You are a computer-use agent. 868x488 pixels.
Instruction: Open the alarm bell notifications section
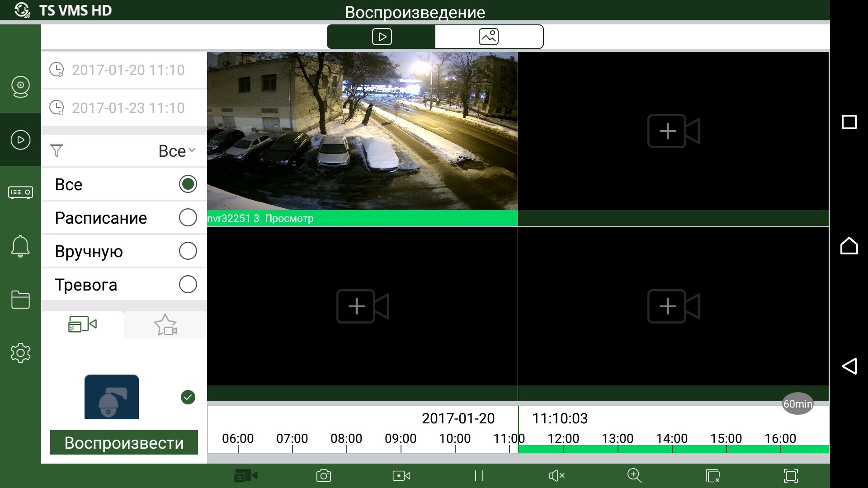[x=20, y=246]
